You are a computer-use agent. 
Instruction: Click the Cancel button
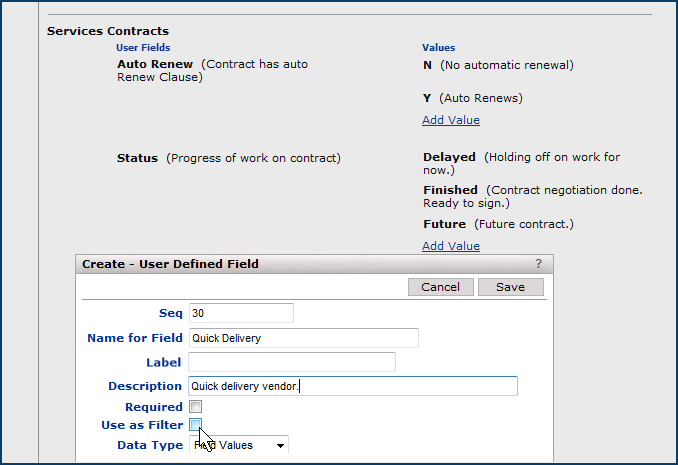click(x=440, y=287)
